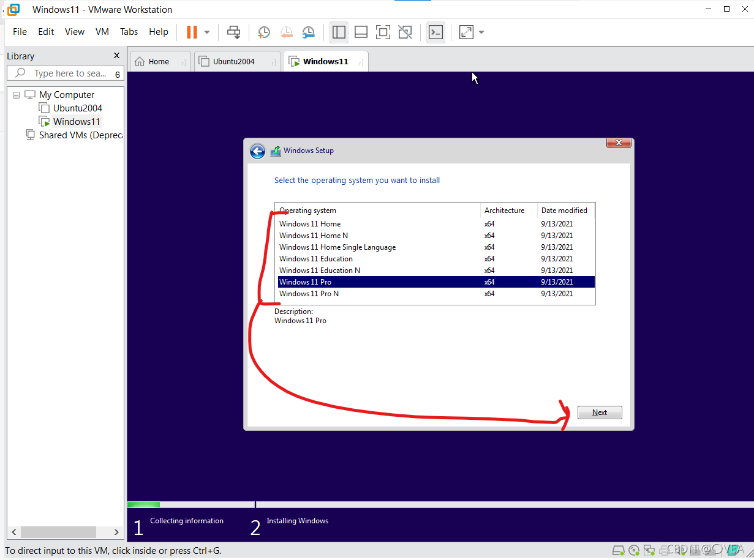Click the Unity mode toolbar icon

click(x=405, y=32)
